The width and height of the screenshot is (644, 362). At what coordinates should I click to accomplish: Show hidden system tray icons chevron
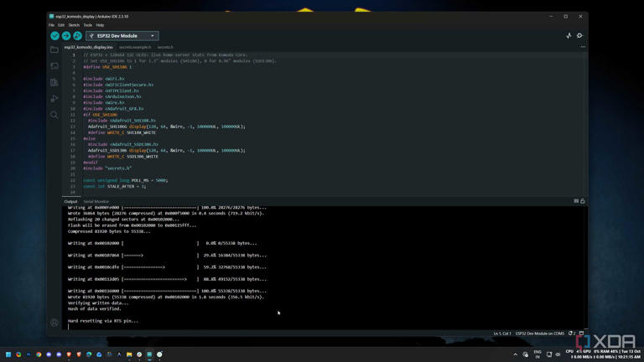[516, 354]
